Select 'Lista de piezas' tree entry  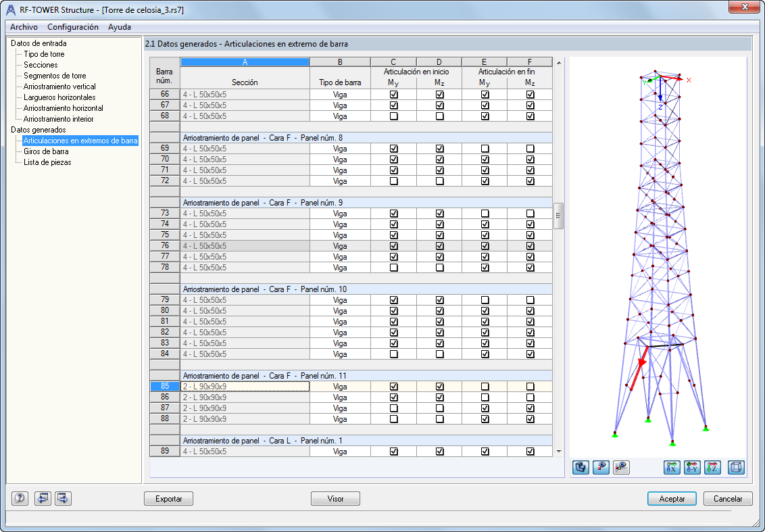click(x=47, y=162)
